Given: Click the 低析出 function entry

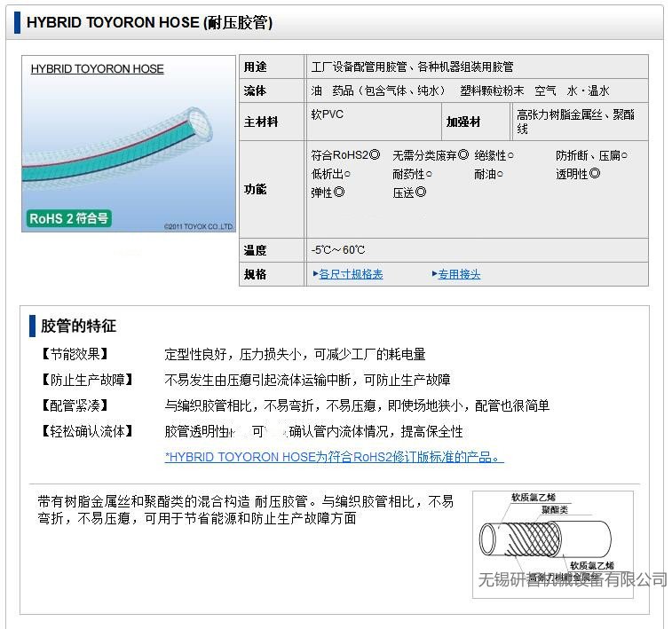Looking at the screenshot, I should pyautogui.click(x=330, y=174).
